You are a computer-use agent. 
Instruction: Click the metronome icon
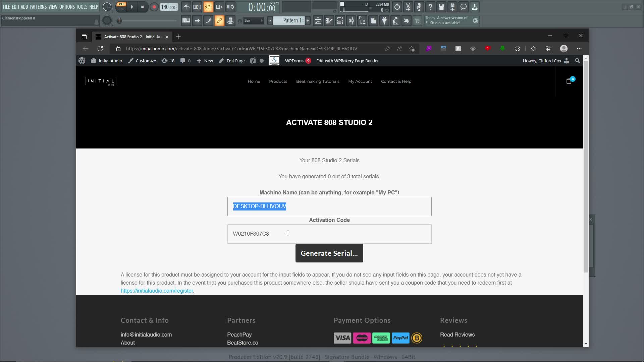(x=186, y=7)
